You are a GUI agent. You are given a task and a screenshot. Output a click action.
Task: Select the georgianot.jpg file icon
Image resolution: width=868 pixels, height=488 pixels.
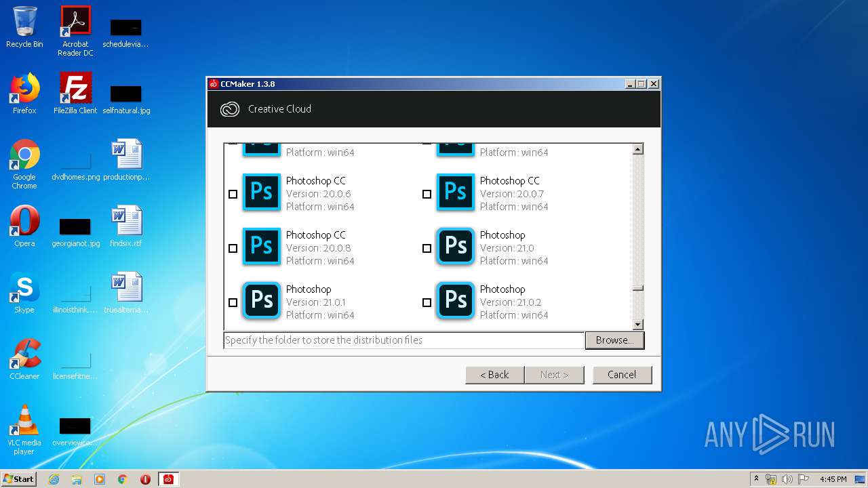click(x=75, y=232)
